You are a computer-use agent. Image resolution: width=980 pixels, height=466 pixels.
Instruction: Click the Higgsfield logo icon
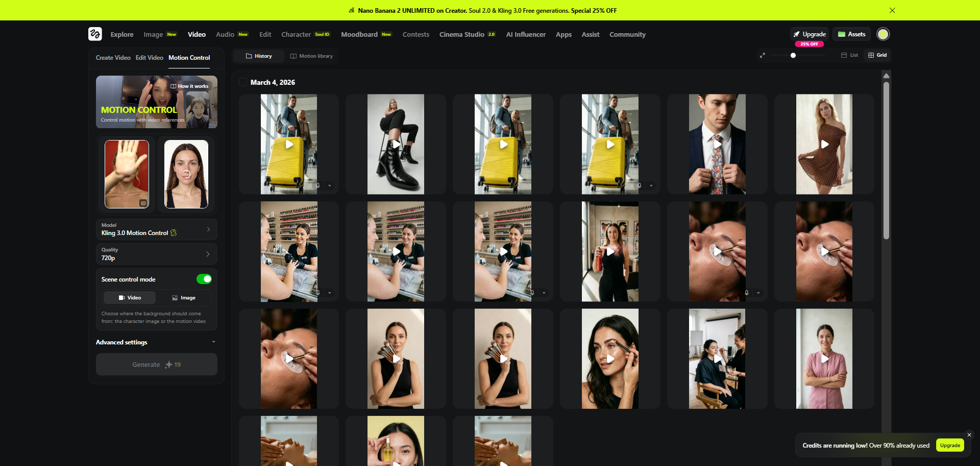[95, 34]
